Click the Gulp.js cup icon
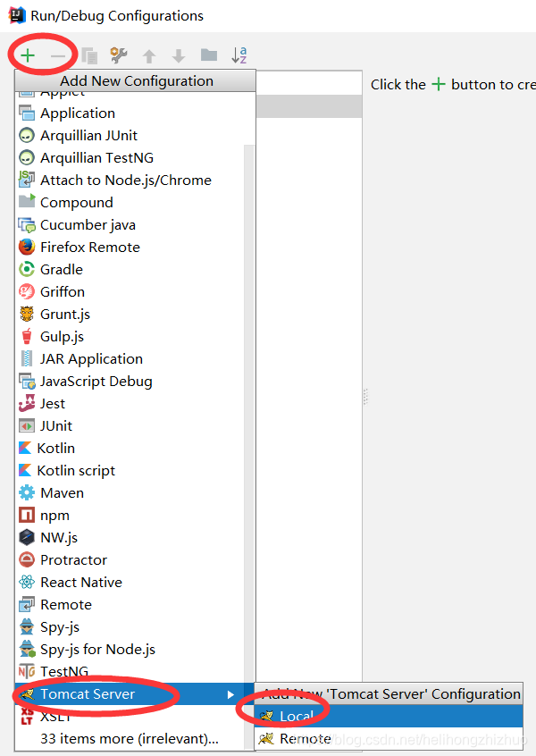The height and width of the screenshot is (756, 536). coord(27,336)
